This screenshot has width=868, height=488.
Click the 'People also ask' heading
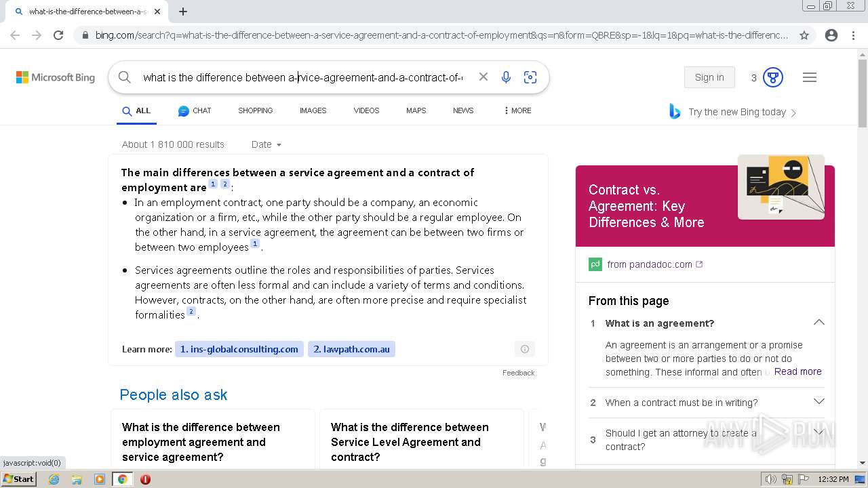tap(174, 394)
